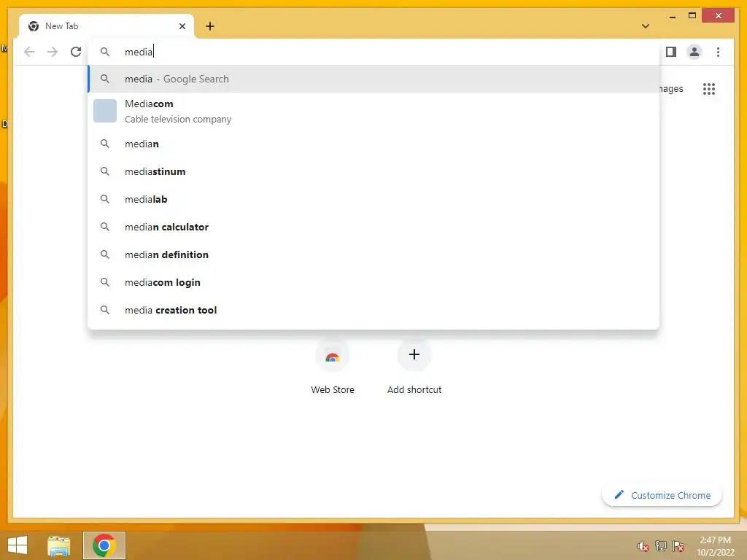
Task: Close the New Tab tab
Action: point(182,26)
